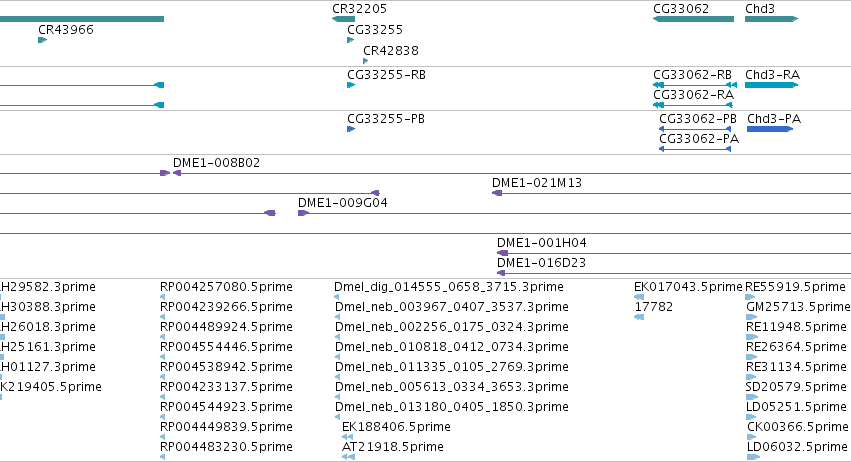Click the RE11948.5prime feature label
This screenshot has width=851, height=462.
click(796, 327)
